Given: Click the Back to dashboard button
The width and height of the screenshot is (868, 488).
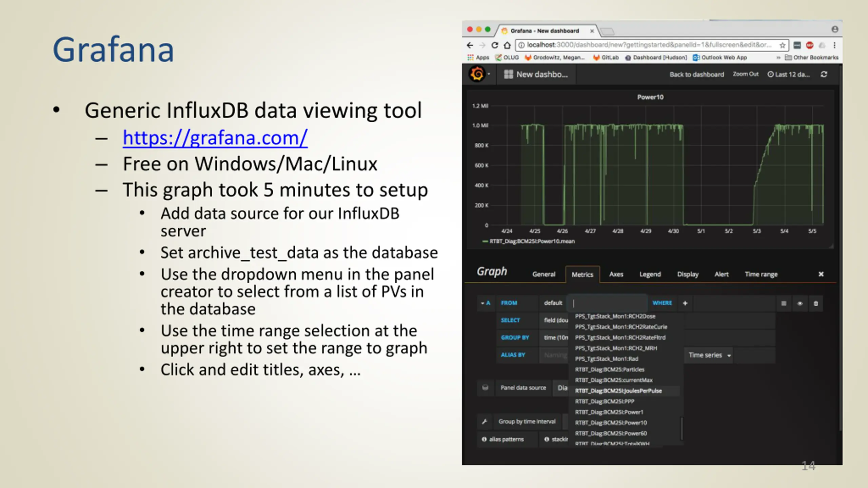Looking at the screenshot, I should coord(696,74).
